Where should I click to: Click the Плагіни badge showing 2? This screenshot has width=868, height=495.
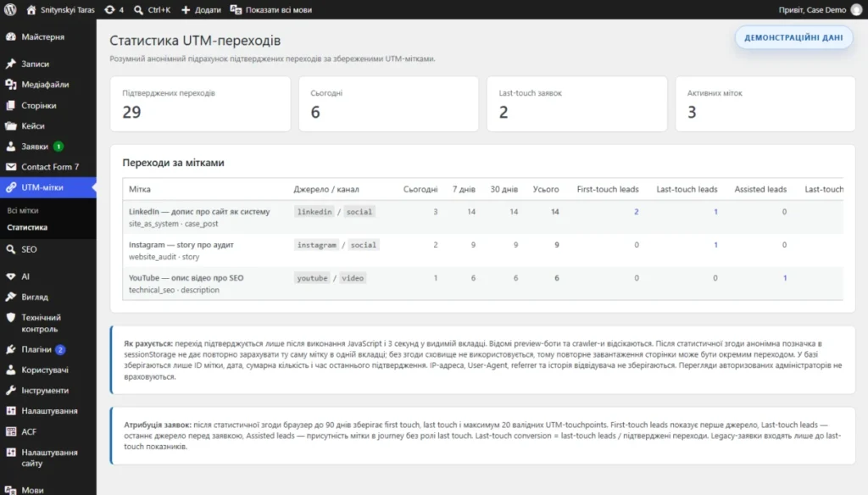click(x=60, y=349)
